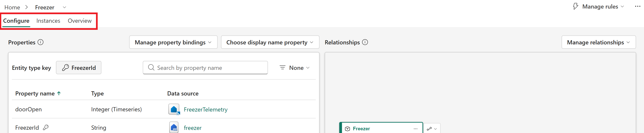
Task: Switch to the Overview tab
Action: [80, 21]
